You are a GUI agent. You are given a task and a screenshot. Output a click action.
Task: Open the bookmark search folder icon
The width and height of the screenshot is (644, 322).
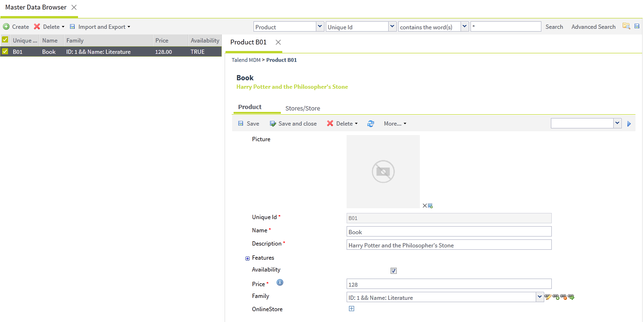[626, 26]
